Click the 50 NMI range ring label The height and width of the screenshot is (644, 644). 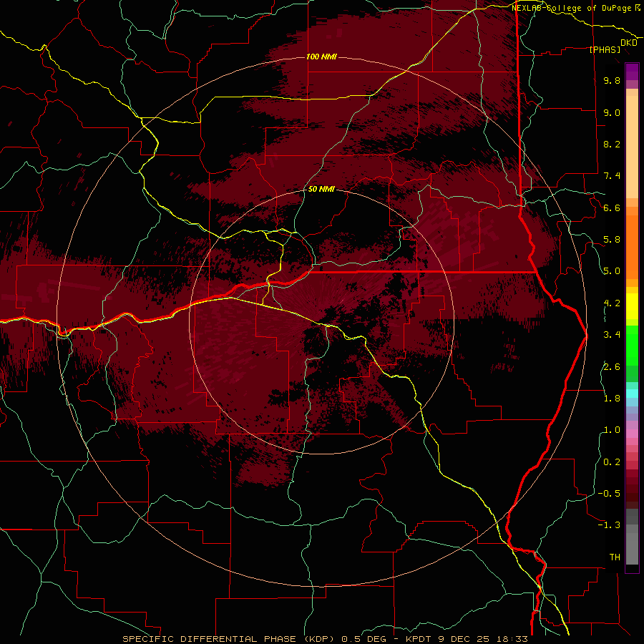[321, 189]
